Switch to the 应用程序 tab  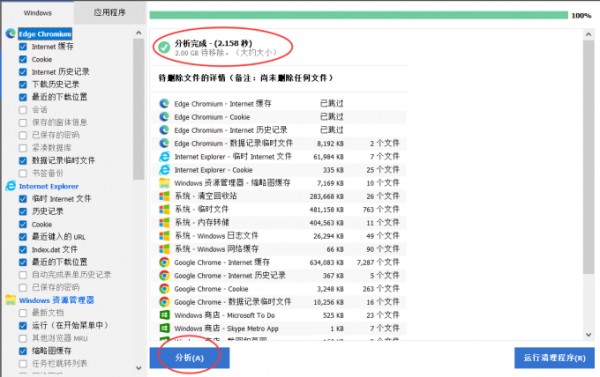pos(109,12)
